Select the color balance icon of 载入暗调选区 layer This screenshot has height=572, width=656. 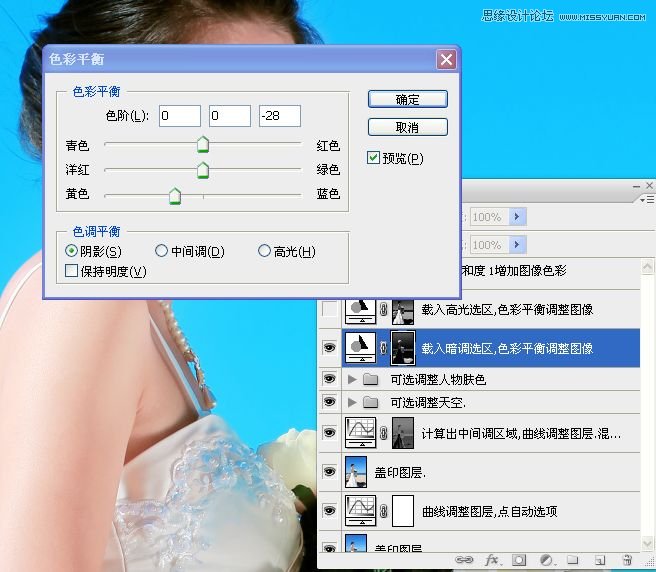[x=360, y=348]
